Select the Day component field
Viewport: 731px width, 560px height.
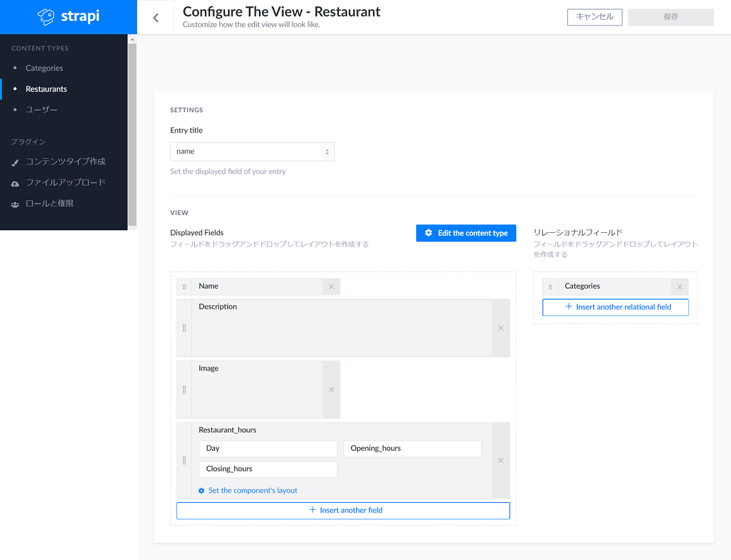click(x=268, y=448)
